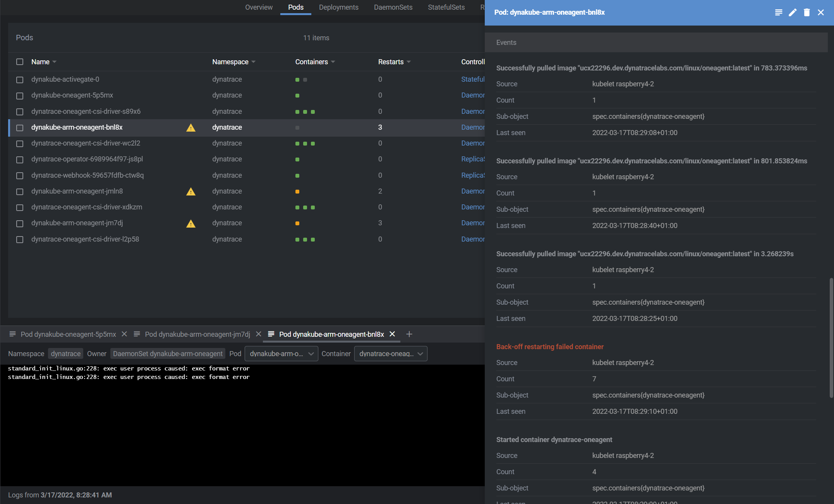This screenshot has width=834, height=504.
Task: Check dynatrace-oneagent-csi-driver-l2p58 checkbox
Action: tap(20, 240)
